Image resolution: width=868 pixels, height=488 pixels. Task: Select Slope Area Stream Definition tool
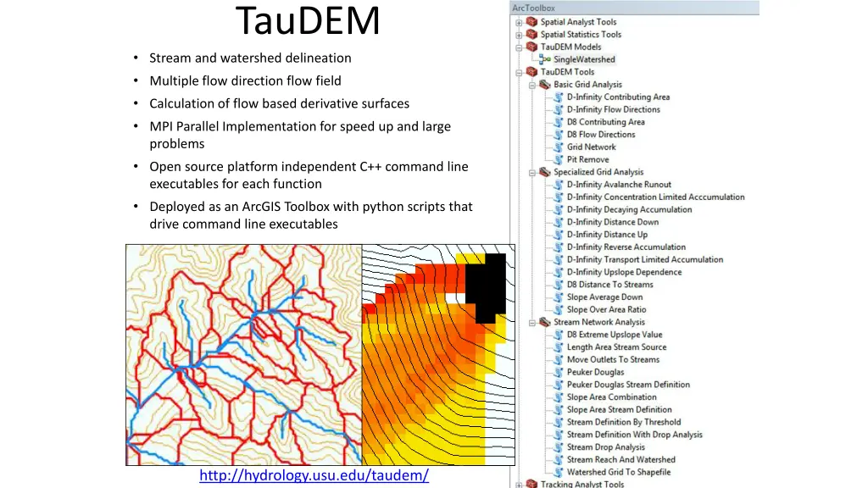[619, 409]
